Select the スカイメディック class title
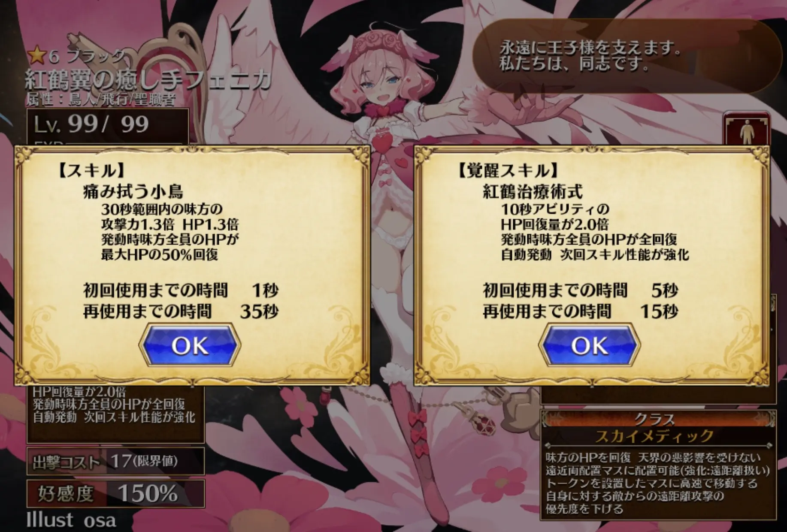787x532 pixels. tap(654, 436)
